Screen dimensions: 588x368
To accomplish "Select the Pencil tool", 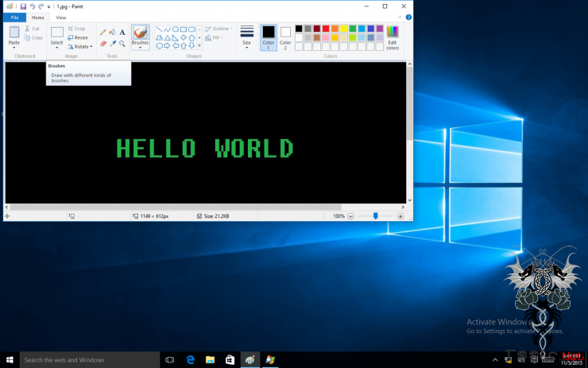I will click(x=103, y=32).
